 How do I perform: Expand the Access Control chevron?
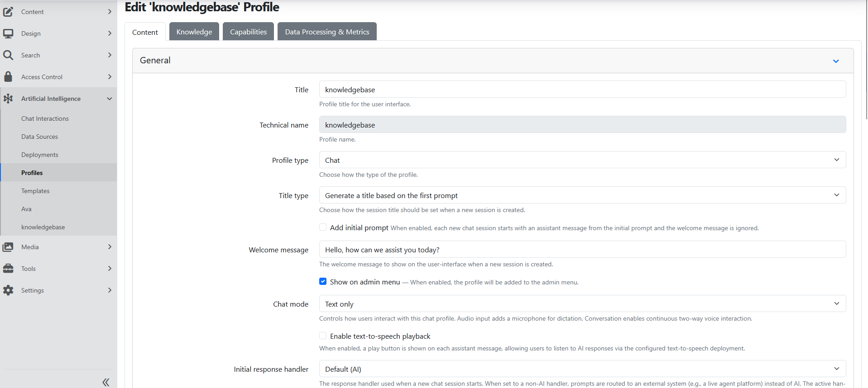pos(110,77)
